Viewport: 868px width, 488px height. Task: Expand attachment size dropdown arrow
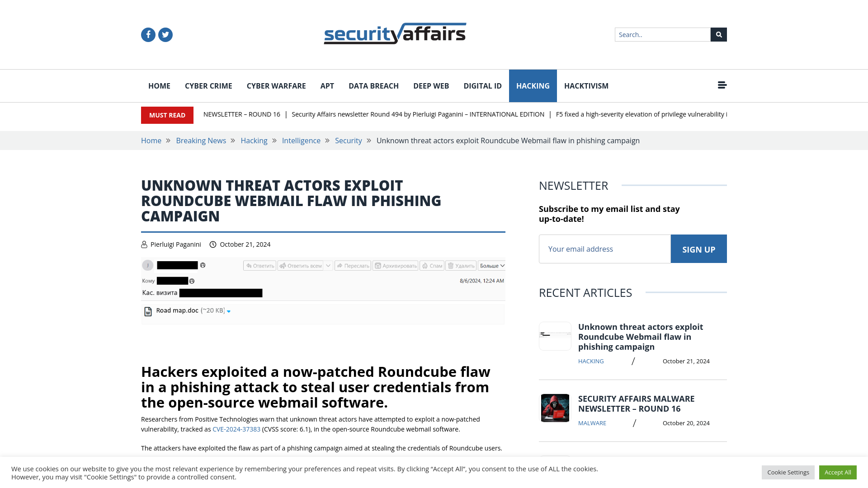click(x=229, y=311)
